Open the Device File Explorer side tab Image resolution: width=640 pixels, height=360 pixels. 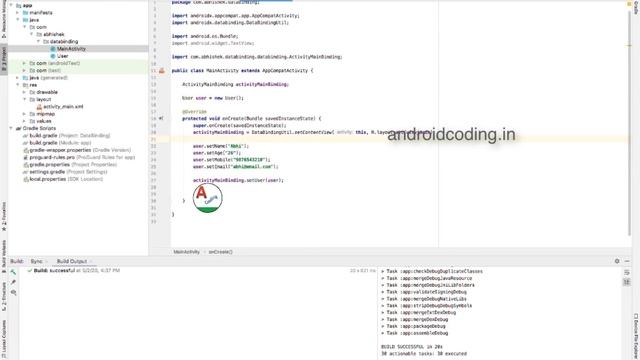click(636, 336)
